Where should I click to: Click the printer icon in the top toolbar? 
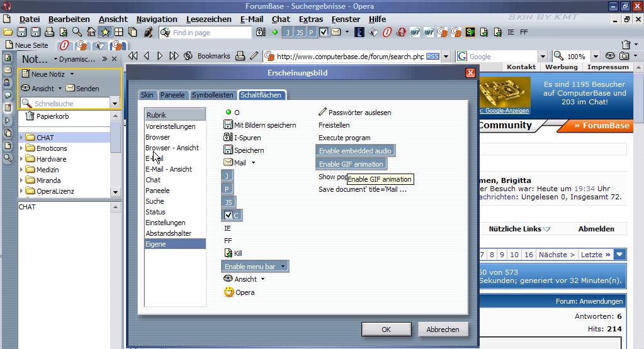pos(49,32)
